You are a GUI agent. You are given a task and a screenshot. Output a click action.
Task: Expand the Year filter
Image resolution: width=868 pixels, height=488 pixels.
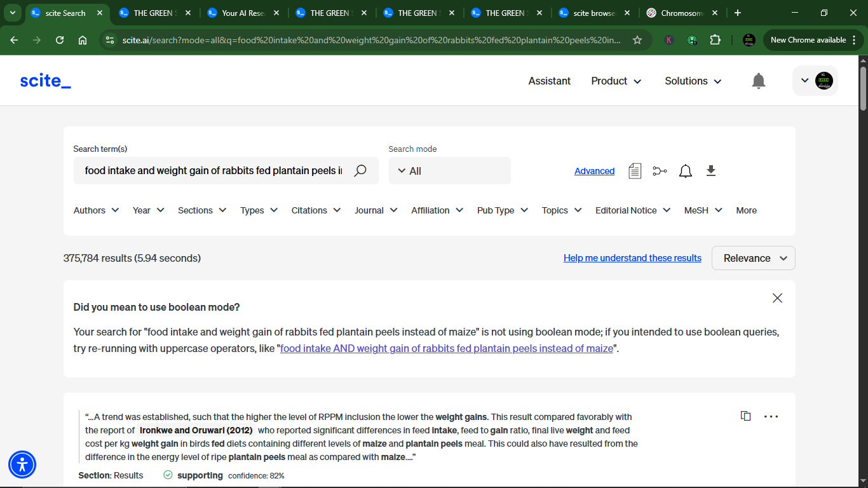[x=149, y=210]
